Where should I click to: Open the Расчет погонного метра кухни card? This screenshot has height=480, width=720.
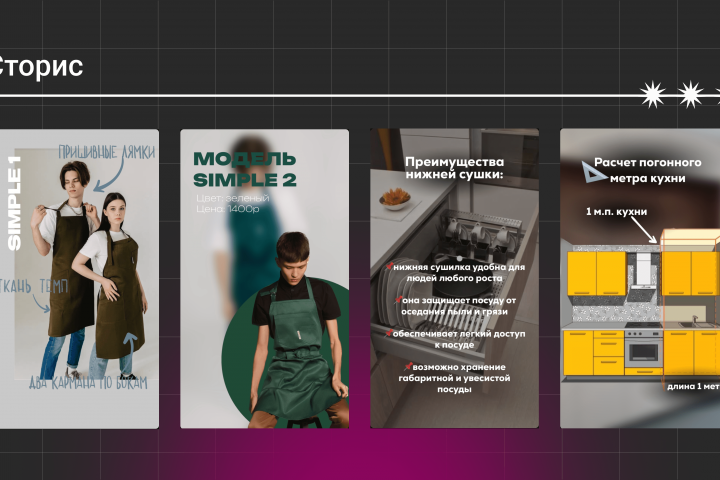click(x=640, y=278)
